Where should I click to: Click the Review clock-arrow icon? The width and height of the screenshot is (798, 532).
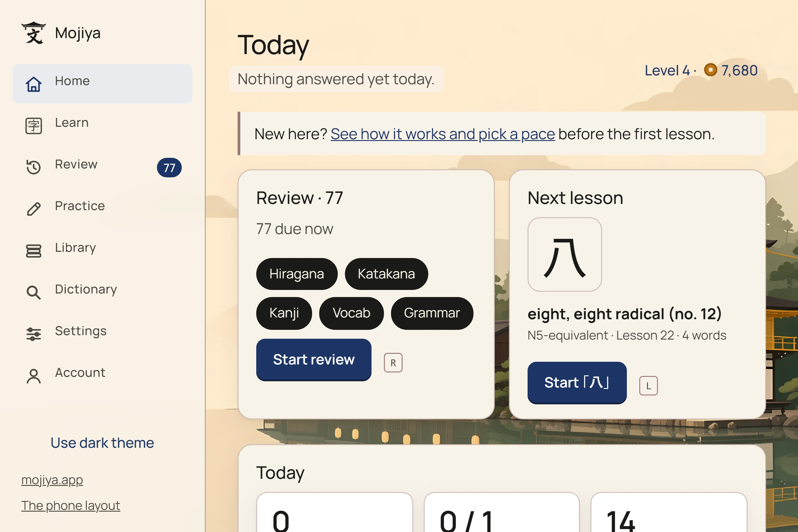pos(34,167)
